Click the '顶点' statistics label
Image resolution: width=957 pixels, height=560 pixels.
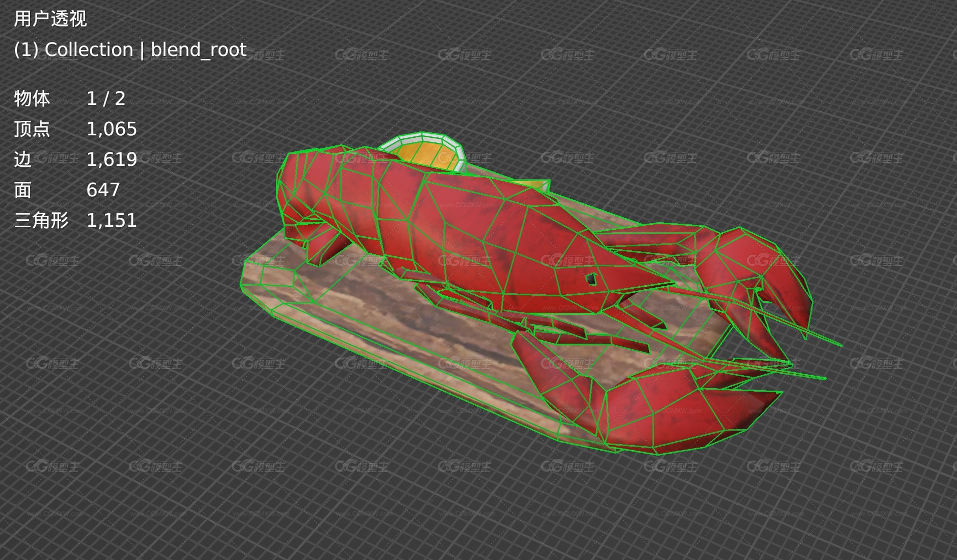[32, 129]
